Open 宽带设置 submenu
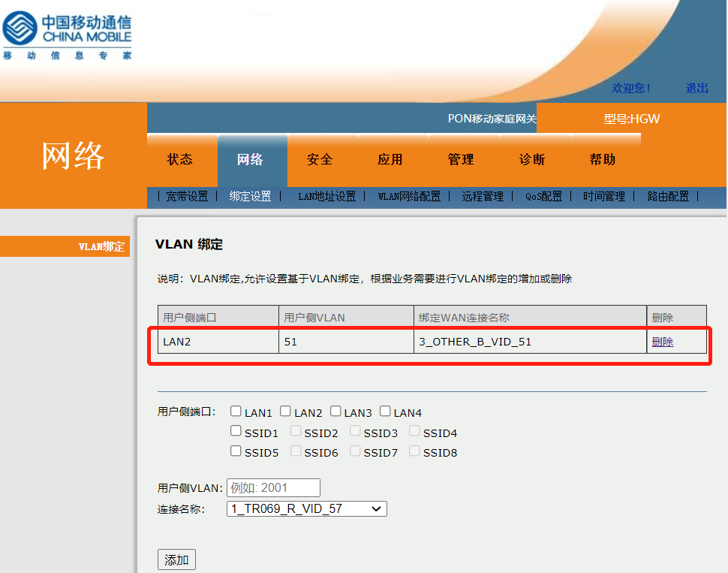 187,197
